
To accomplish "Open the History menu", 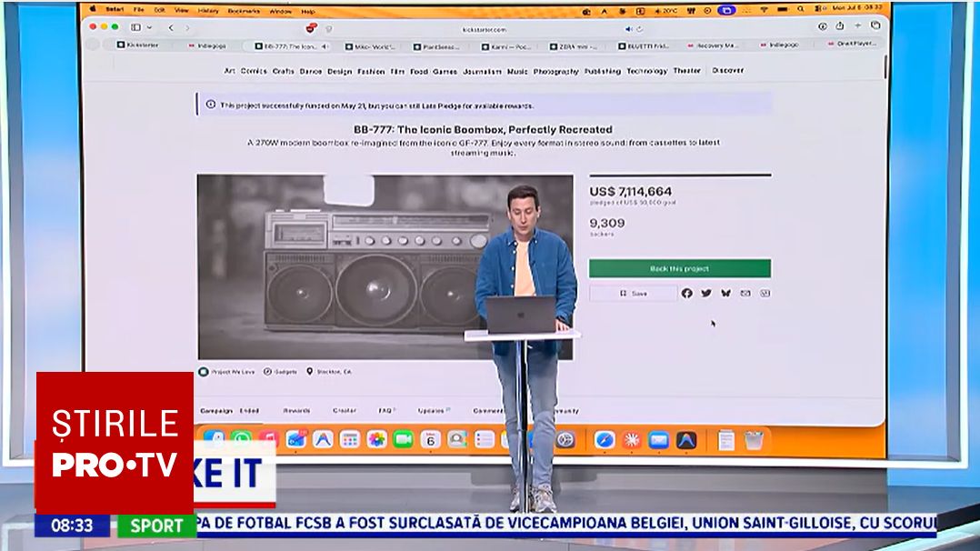I will (208, 11).
